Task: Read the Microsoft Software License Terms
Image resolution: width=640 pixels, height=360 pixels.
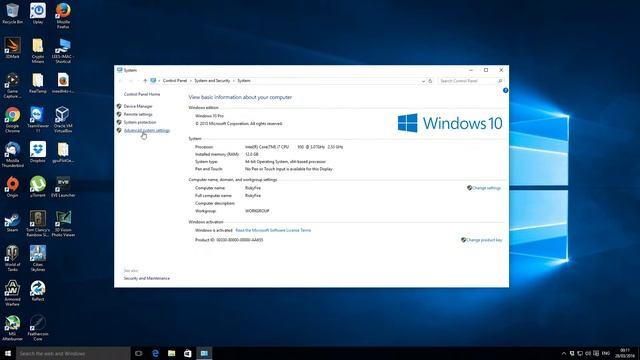Action: pos(273,230)
